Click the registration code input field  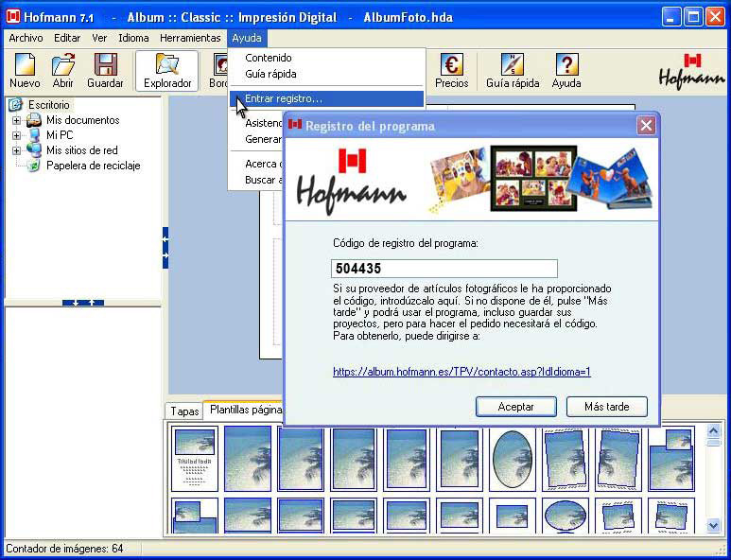(x=444, y=269)
